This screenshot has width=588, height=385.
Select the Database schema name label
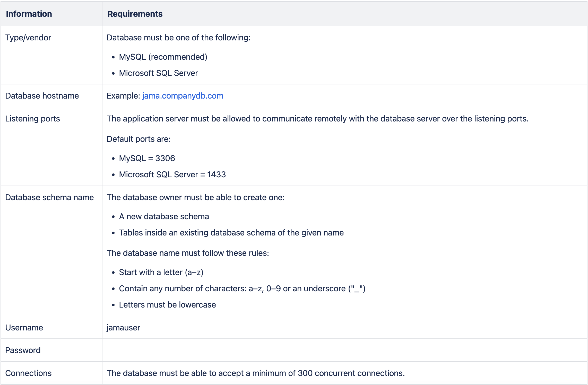coord(49,197)
